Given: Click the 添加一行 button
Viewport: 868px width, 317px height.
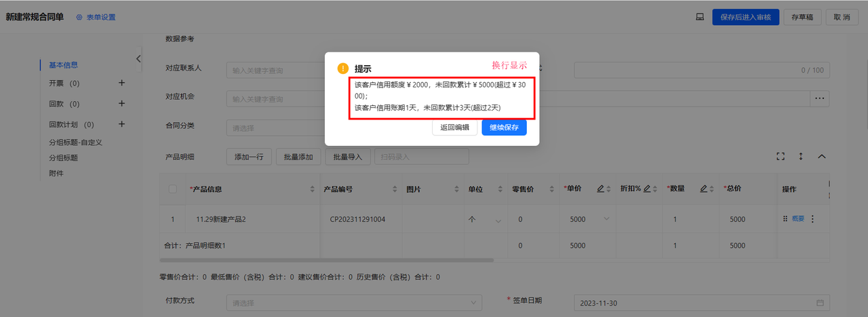Looking at the screenshot, I should 249,157.
